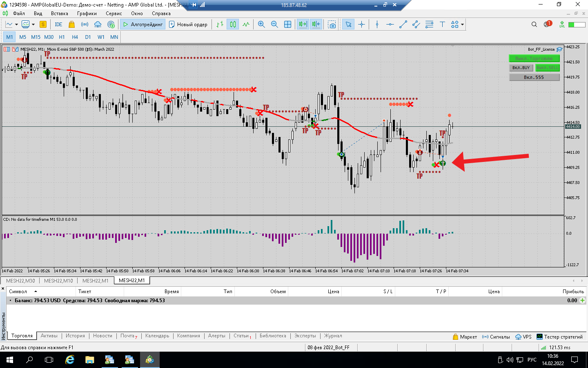
Task: Switch to H4 timeframe
Action: click(75, 37)
